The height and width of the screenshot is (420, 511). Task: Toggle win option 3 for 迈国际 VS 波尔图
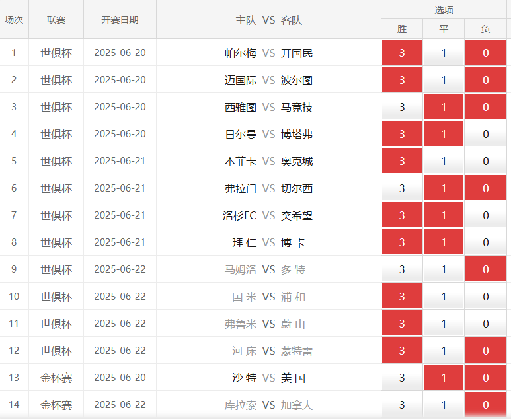click(x=402, y=79)
